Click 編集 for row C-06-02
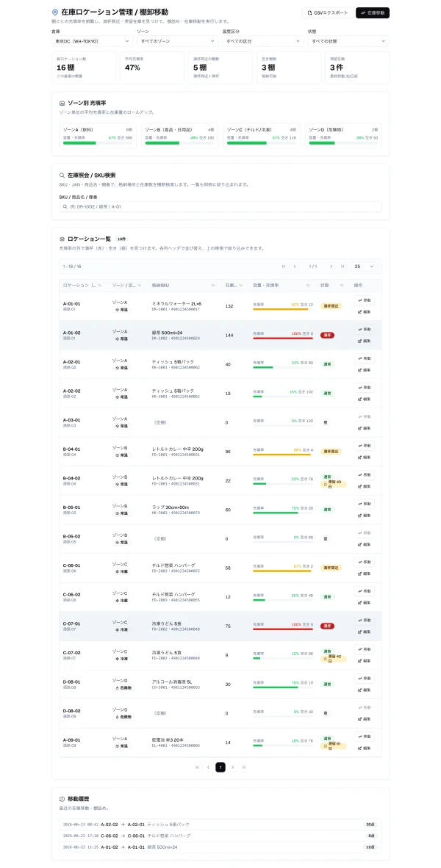Image resolution: width=441 pixels, height=868 pixels. [x=365, y=602]
